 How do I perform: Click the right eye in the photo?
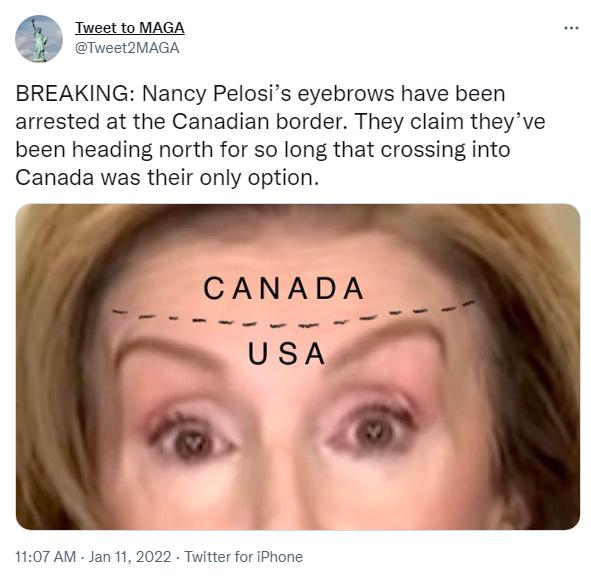pyautogui.click(x=372, y=428)
